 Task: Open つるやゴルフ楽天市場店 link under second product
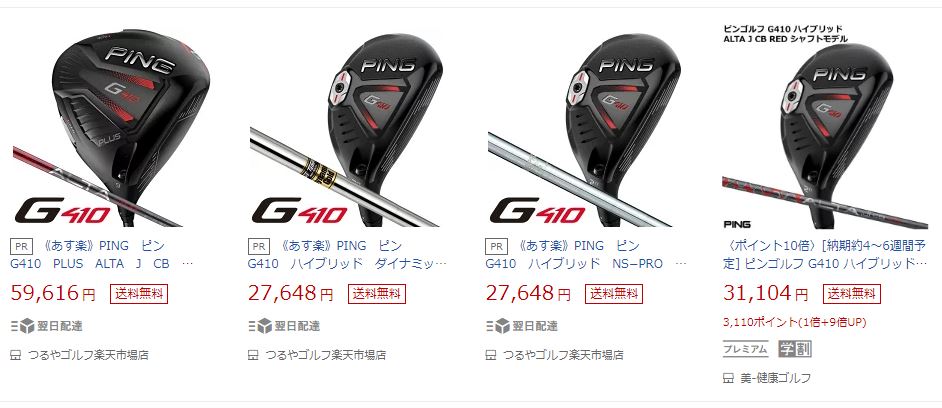point(325,355)
